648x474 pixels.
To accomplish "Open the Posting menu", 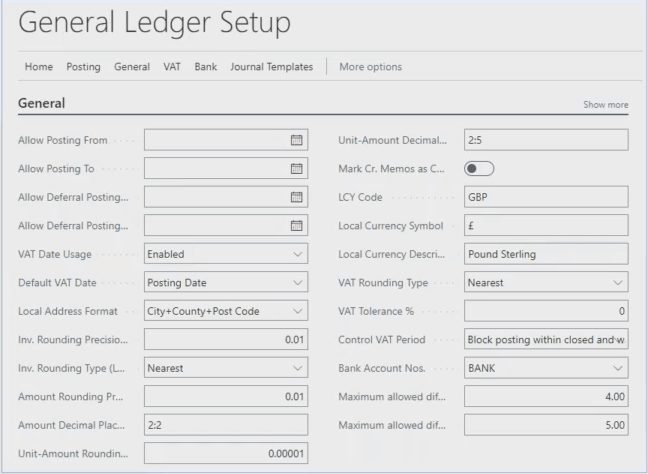I will pyautogui.click(x=83, y=67).
